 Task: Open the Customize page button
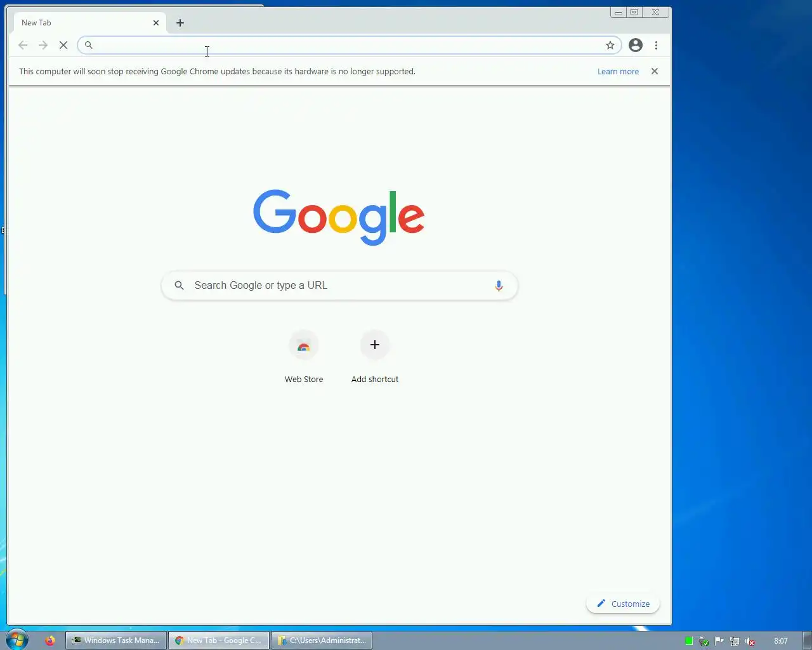623,604
